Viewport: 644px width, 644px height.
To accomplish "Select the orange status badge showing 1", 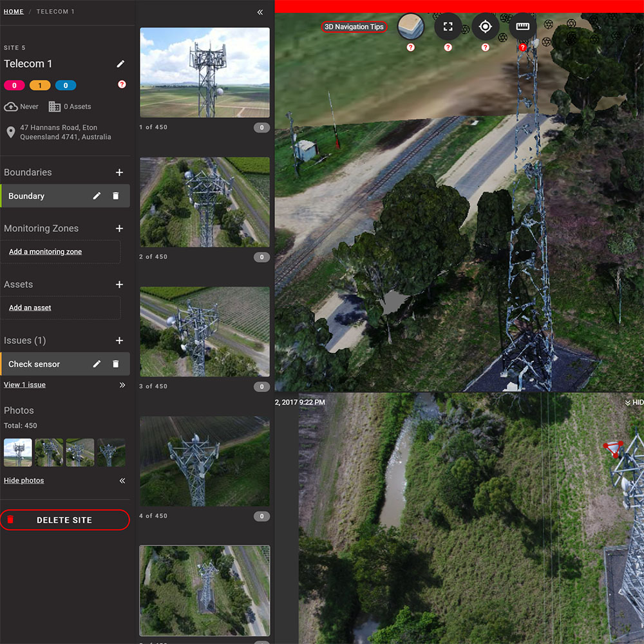I will 40,86.
